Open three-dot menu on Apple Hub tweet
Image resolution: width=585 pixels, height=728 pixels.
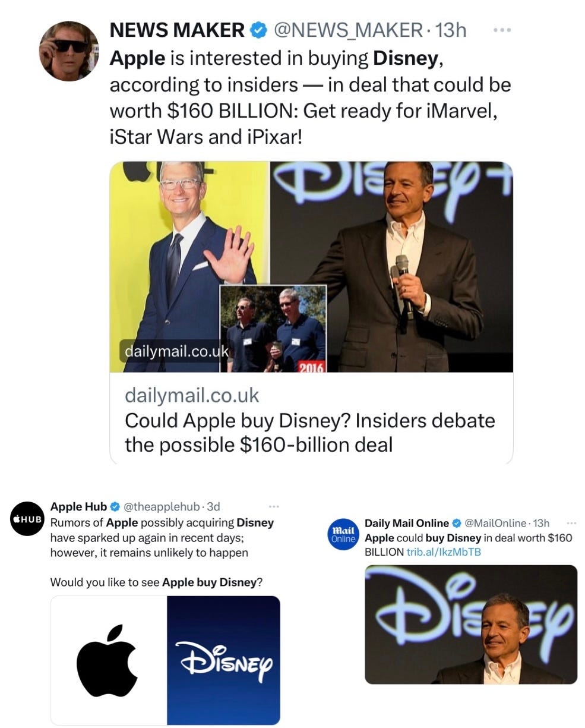[273, 506]
